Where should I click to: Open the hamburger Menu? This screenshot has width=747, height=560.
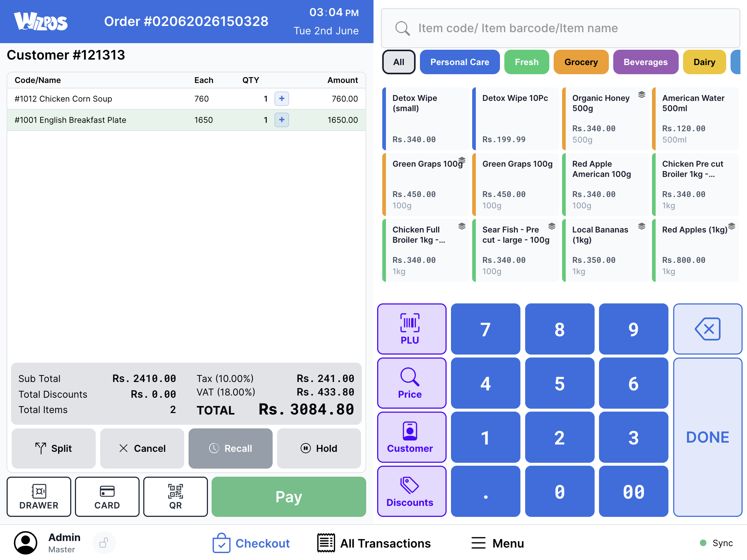pyautogui.click(x=497, y=543)
